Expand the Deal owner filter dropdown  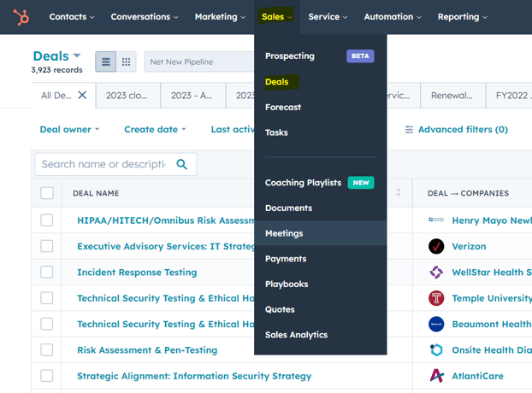coord(69,130)
